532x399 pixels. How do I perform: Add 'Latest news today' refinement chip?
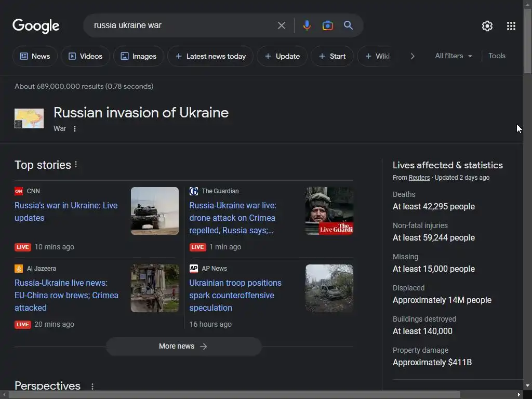tap(210, 56)
